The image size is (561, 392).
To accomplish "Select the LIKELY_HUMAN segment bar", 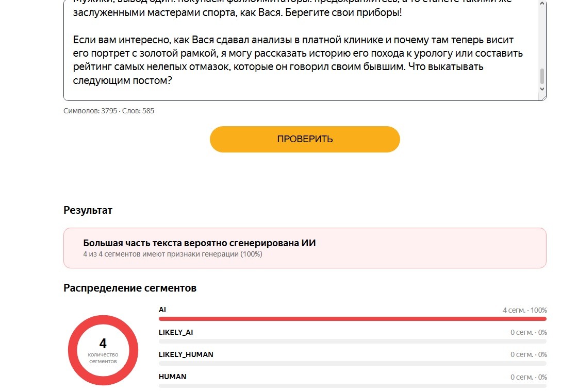I will pos(352,364).
